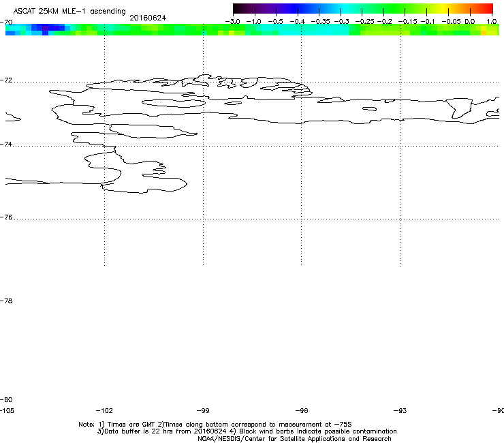Screen dimensions: 504x443
Task: Click the longitude label -99
Action: pyautogui.click(x=203, y=411)
